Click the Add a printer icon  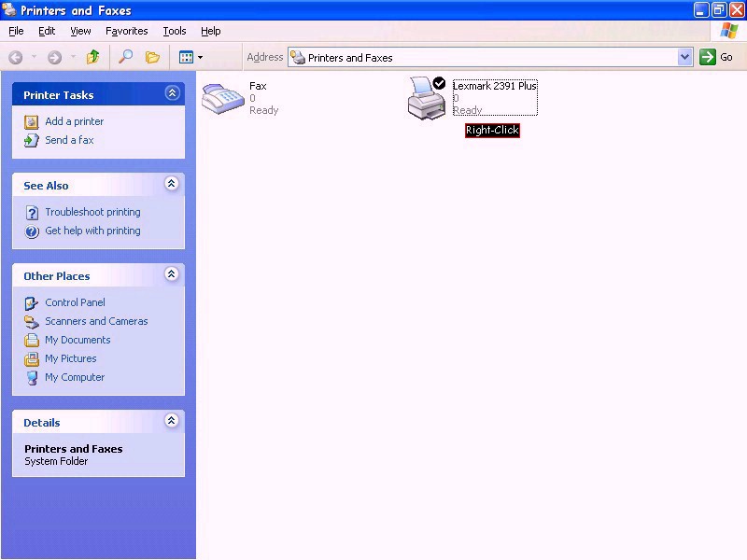32,122
